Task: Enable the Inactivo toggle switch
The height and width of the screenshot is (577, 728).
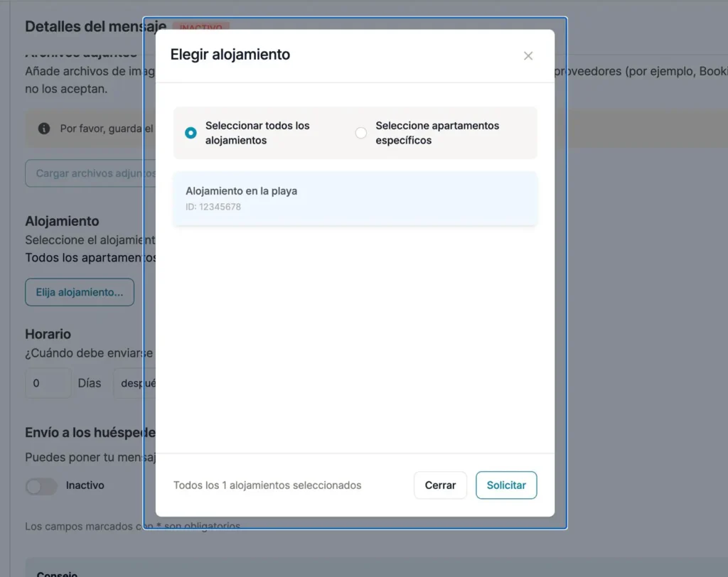Action: coord(41,486)
